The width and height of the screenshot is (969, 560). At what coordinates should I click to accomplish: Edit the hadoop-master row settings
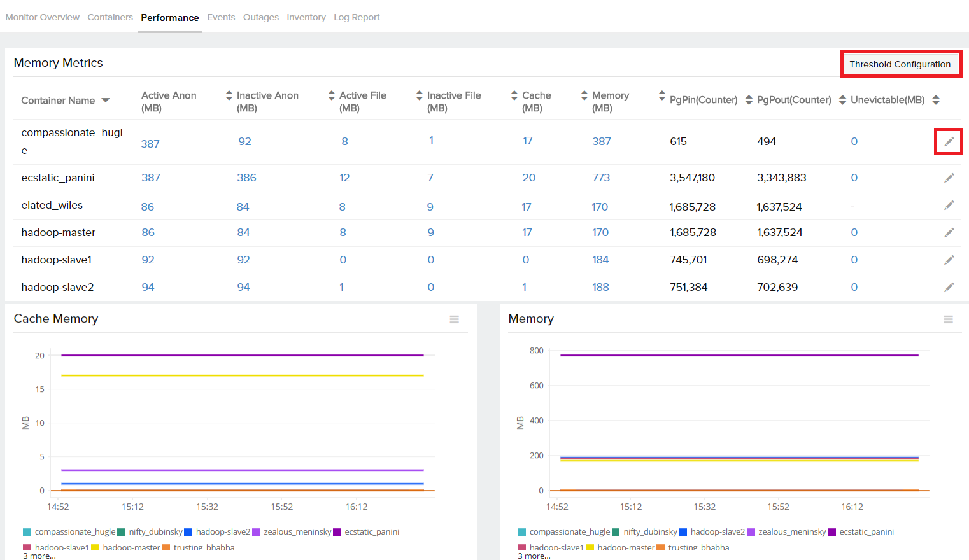click(x=949, y=232)
